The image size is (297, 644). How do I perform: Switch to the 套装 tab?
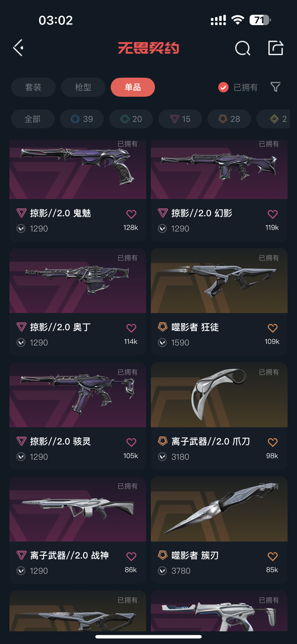click(x=33, y=87)
